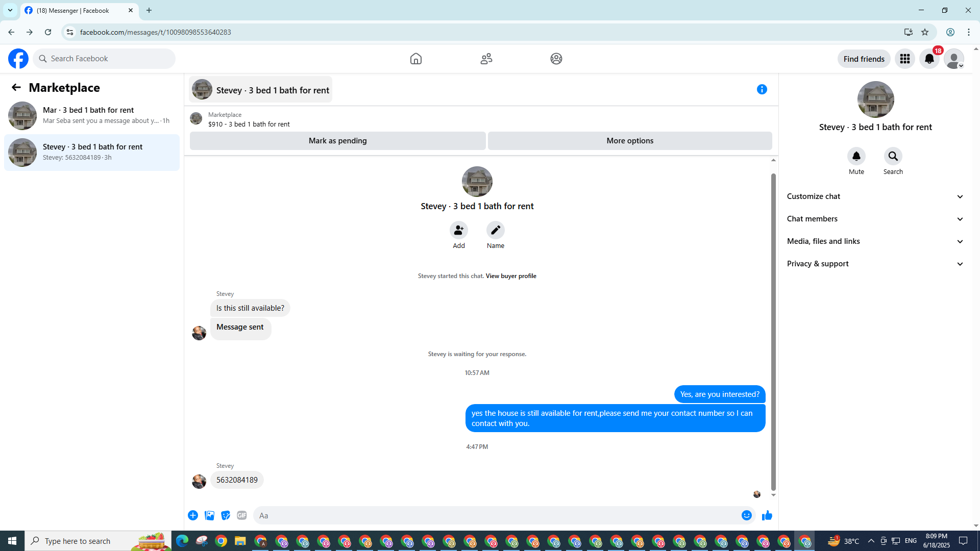Open Facebook Home icon
The image size is (980, 551).
pyautogui.click(x=416, y=59)
